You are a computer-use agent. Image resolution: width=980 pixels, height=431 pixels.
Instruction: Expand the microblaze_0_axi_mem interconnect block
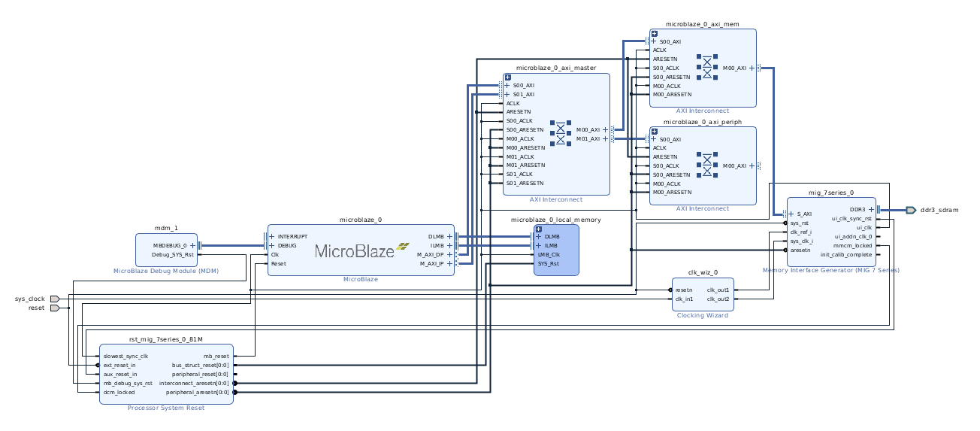pyautogui.click(x=654, y=34)
